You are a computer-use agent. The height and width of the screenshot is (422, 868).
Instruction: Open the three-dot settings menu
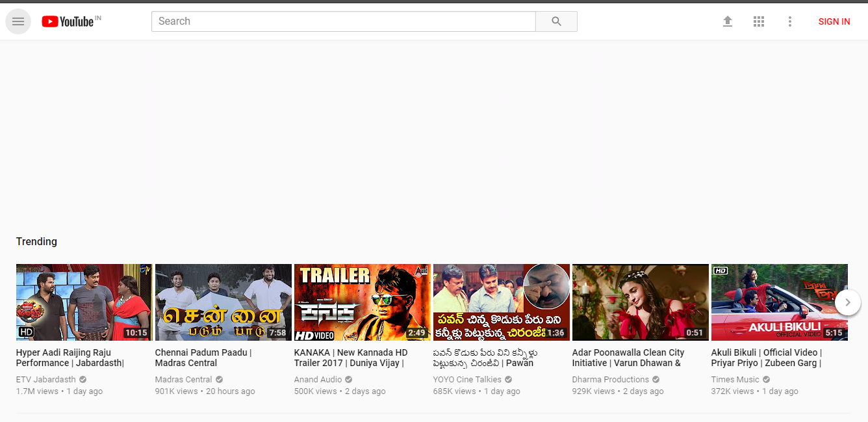[x=790, y=21]
